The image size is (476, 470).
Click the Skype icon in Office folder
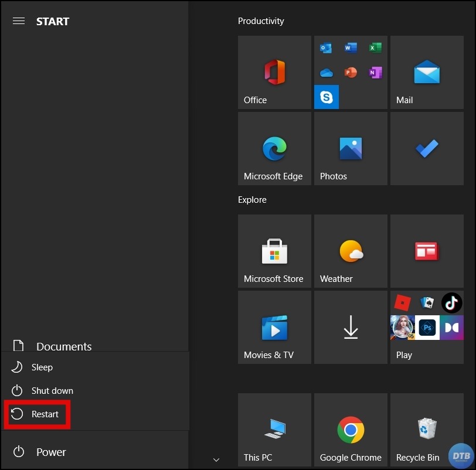coord(327,97)
